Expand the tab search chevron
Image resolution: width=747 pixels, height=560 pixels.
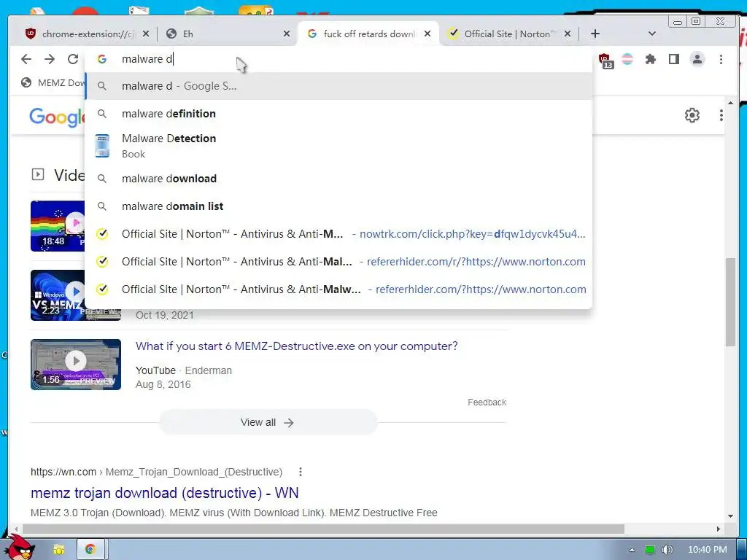(x=652, y=34)
